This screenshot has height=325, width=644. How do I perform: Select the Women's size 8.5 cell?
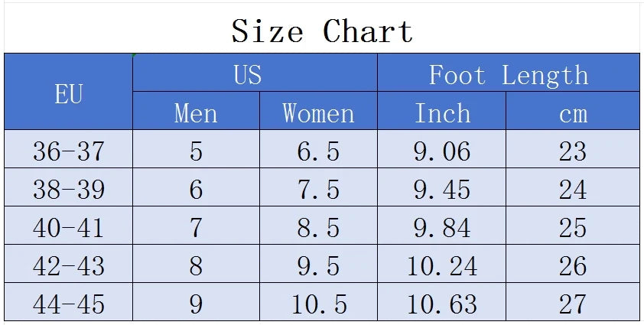(318, 228)
